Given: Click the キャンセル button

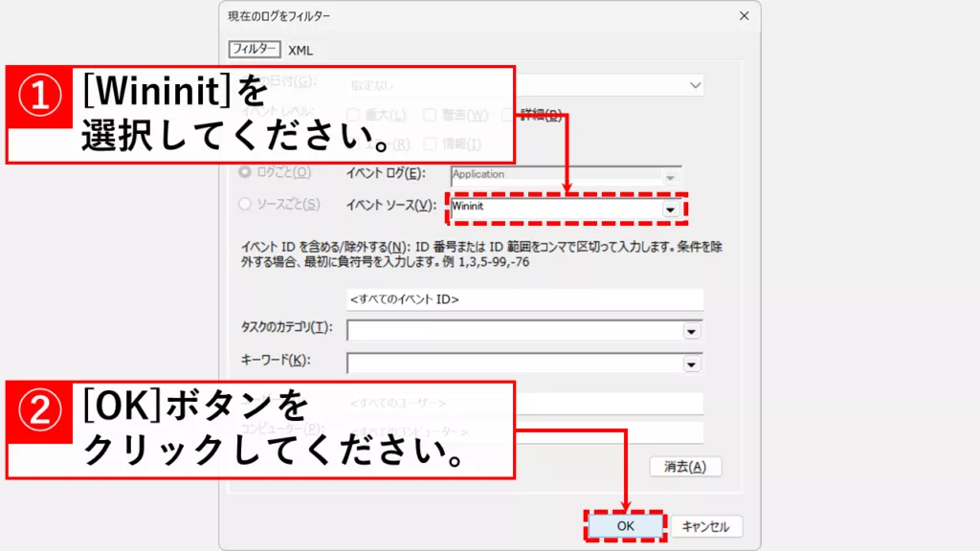Looking at the screenshot, I should pos(705,526).
